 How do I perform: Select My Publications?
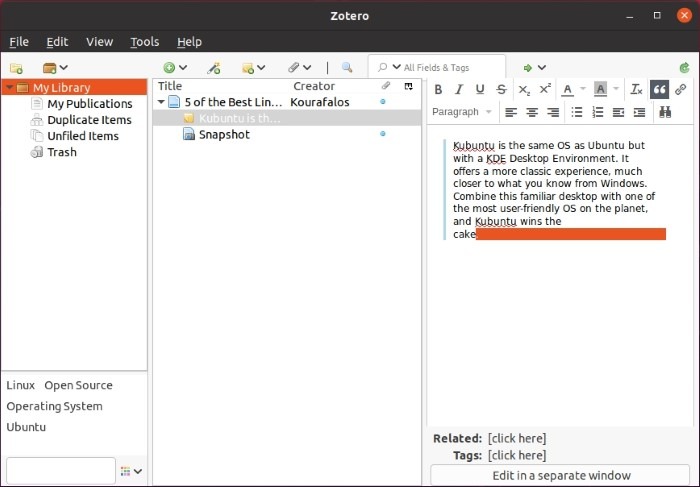90,104
